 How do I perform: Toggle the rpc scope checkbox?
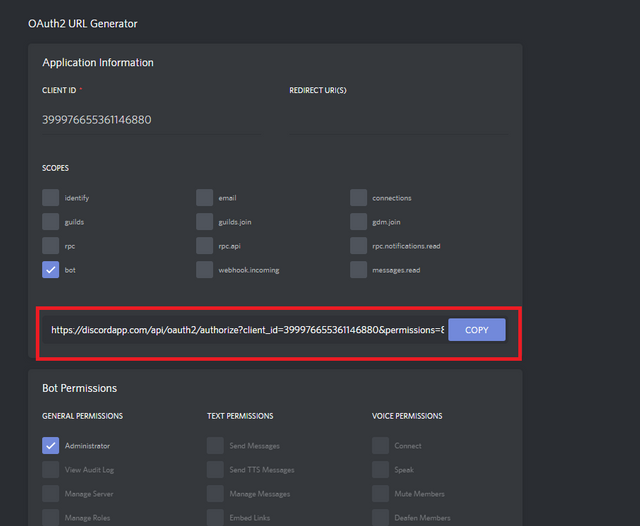point(51,246)
